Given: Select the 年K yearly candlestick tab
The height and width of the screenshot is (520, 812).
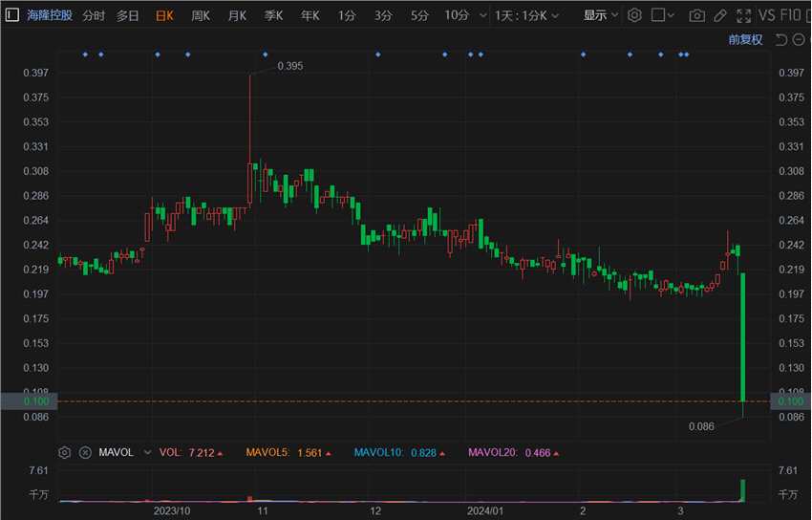Looking at the screenshot, I should coord(310,15).
